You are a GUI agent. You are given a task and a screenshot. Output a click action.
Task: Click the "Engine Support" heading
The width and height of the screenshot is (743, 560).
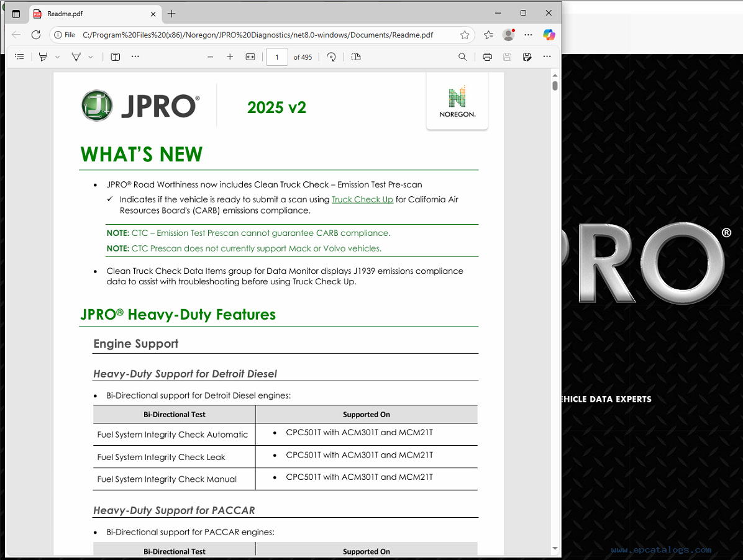click(x=136, y=344)
